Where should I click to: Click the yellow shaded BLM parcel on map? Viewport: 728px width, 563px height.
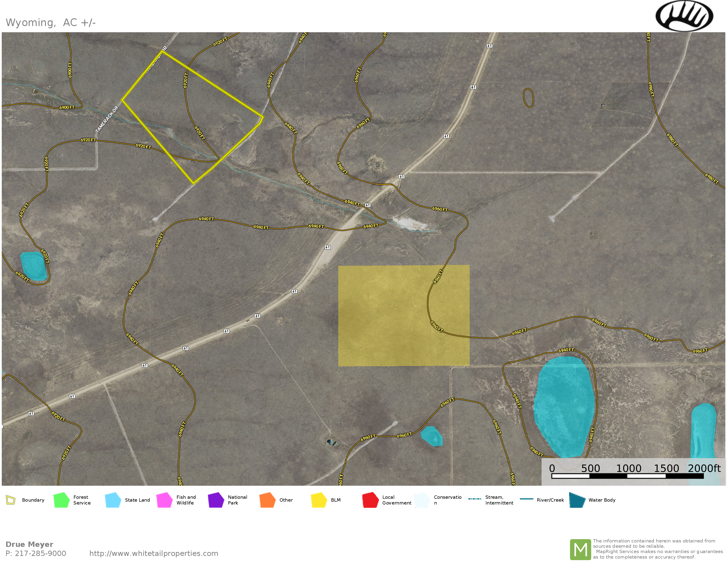(383, 315)
